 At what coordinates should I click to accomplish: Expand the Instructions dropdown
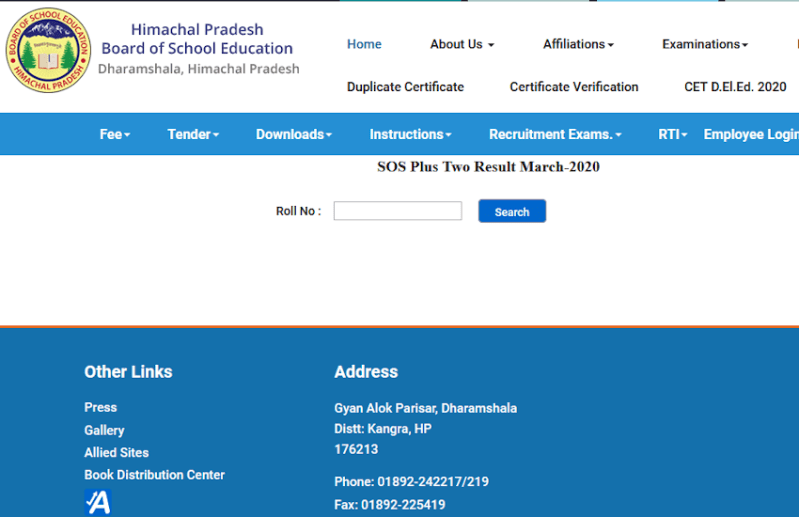(410, 134)
